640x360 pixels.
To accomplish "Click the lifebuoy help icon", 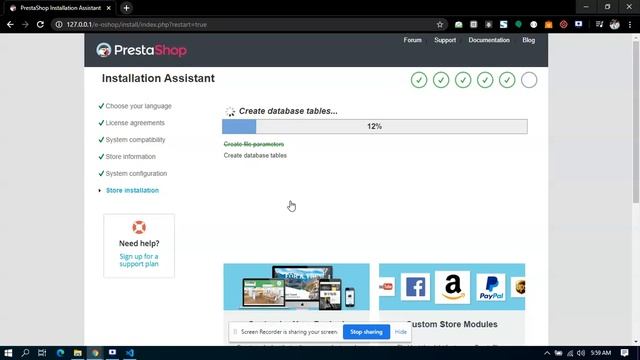I will [x=139, y=227].
